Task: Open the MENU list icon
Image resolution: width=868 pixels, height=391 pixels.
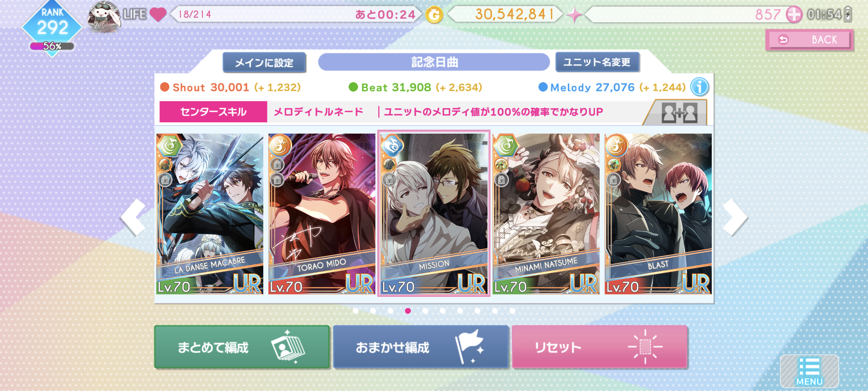Action: point(809,371)
